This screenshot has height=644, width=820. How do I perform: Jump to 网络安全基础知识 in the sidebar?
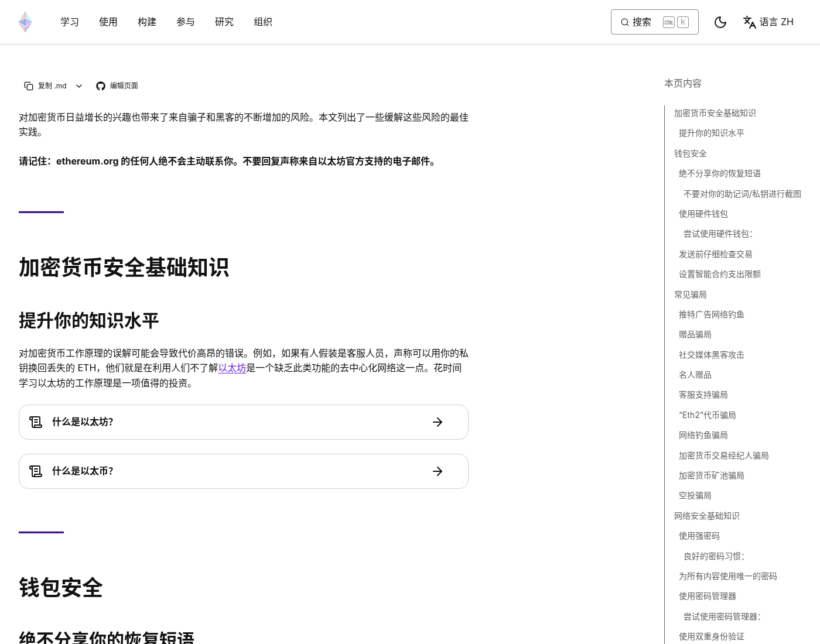pos(706,516)
